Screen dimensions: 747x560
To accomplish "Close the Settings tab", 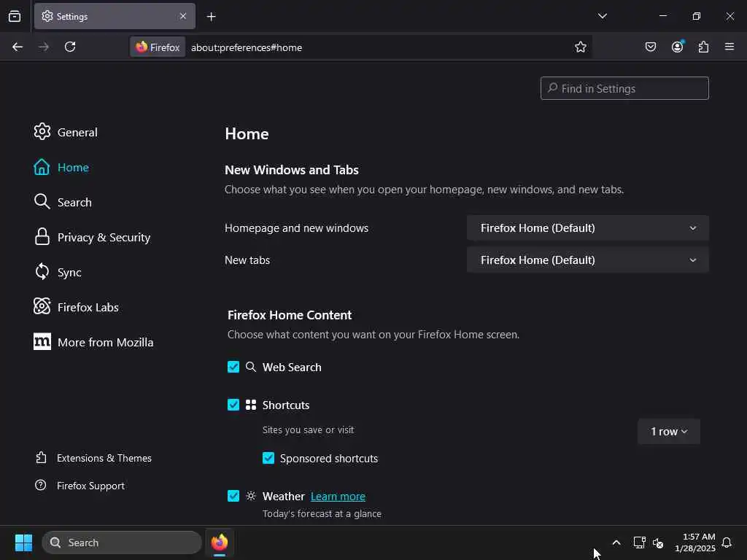I will [183, 16].
